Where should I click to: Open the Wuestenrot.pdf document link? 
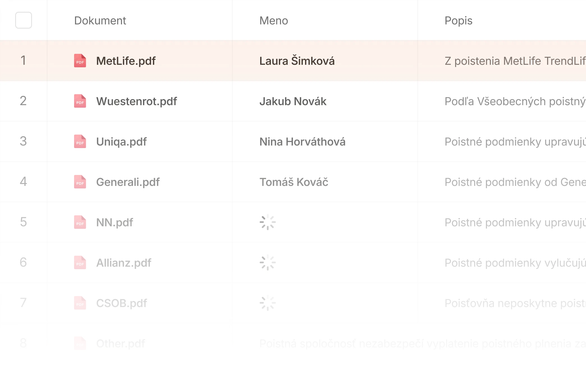tap(136, 101)
